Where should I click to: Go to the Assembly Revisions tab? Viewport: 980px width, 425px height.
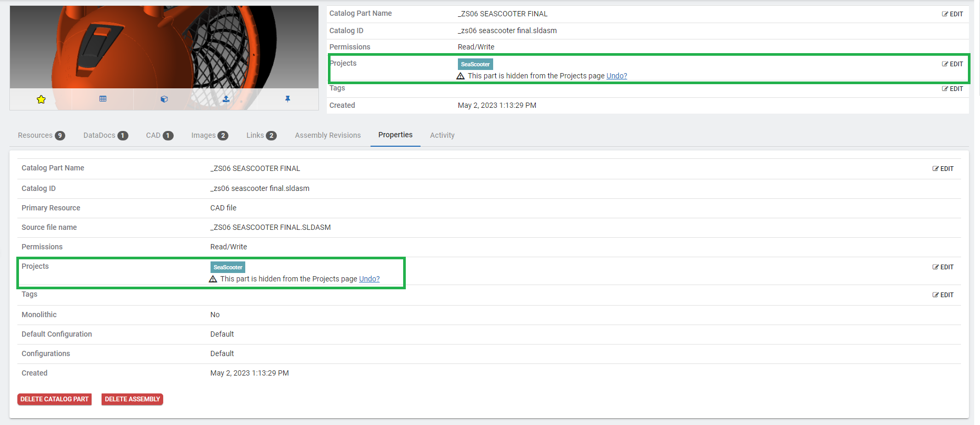(x=327, y=136)
